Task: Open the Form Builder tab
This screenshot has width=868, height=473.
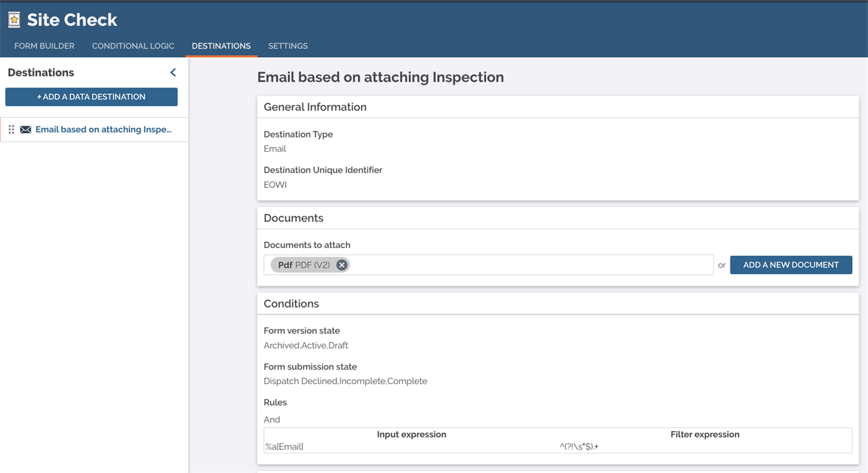Action: [44, 46]
